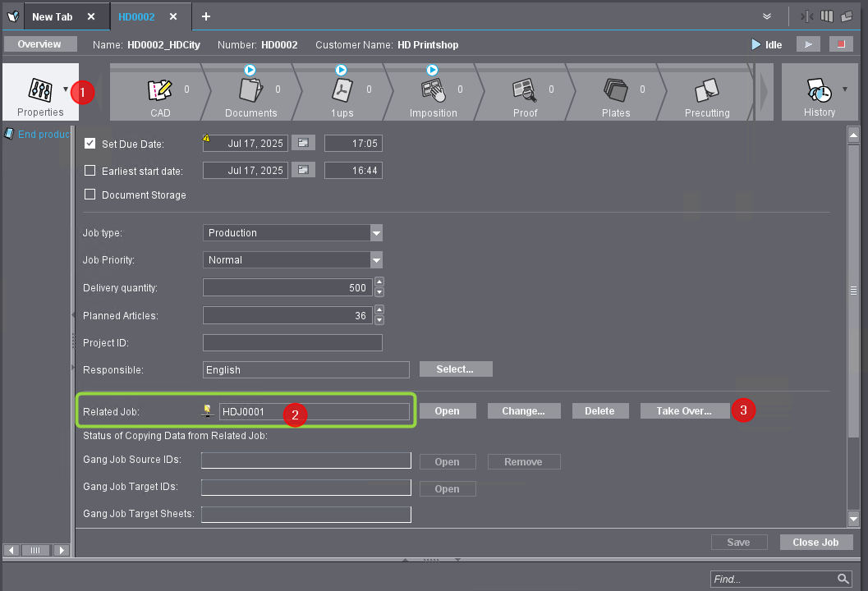Switch to the New Tab tab
This screenshot has height=591, width=868.
click(53, 16)
